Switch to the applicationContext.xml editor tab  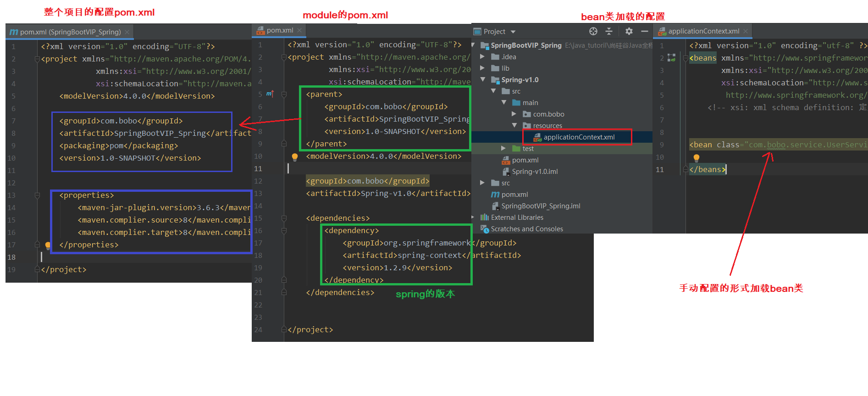pyautogui.click(x=702, y=31)
